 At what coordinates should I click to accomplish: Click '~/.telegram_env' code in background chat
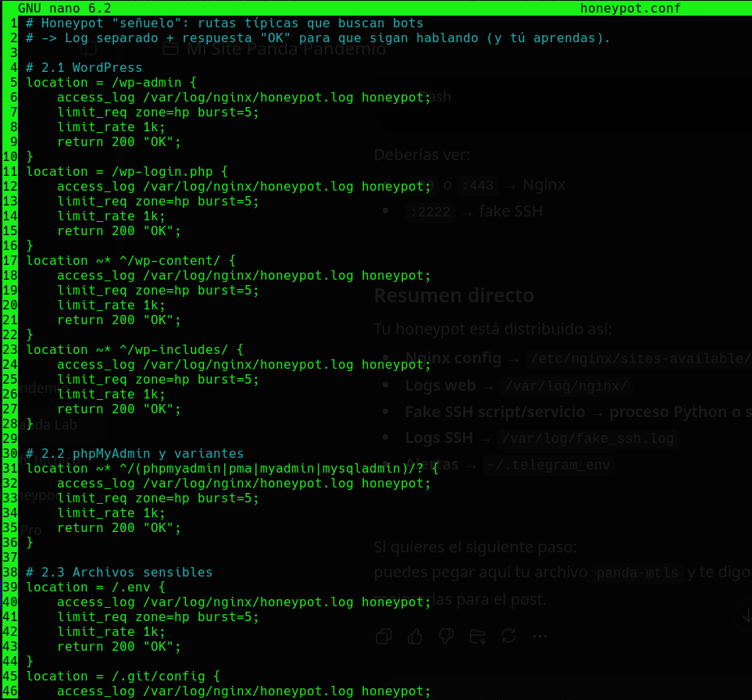pyautogui.click(x=549, y=465)
